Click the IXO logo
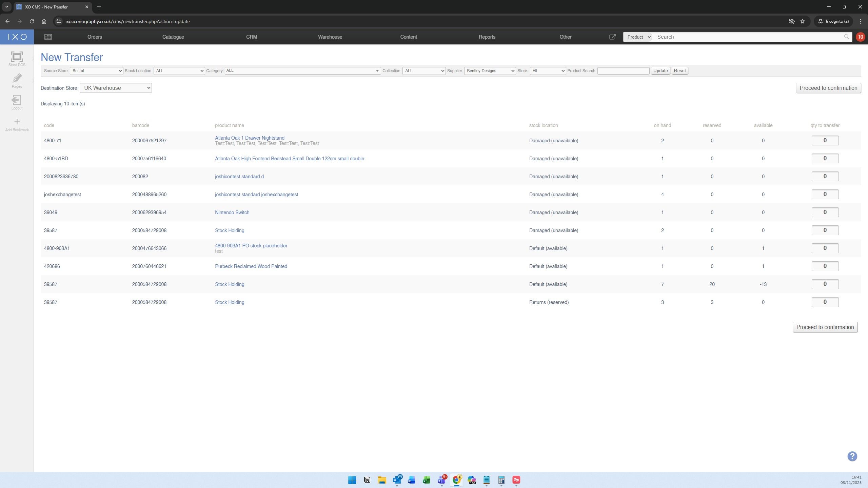The image size is (868, 488). (x=17, y=37)
